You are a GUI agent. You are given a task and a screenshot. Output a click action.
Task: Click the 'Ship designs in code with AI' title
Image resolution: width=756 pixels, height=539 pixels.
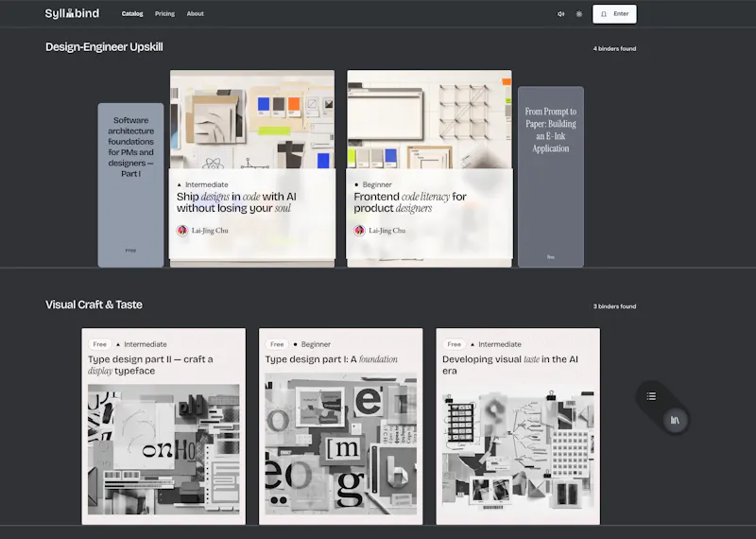point(236,202)
